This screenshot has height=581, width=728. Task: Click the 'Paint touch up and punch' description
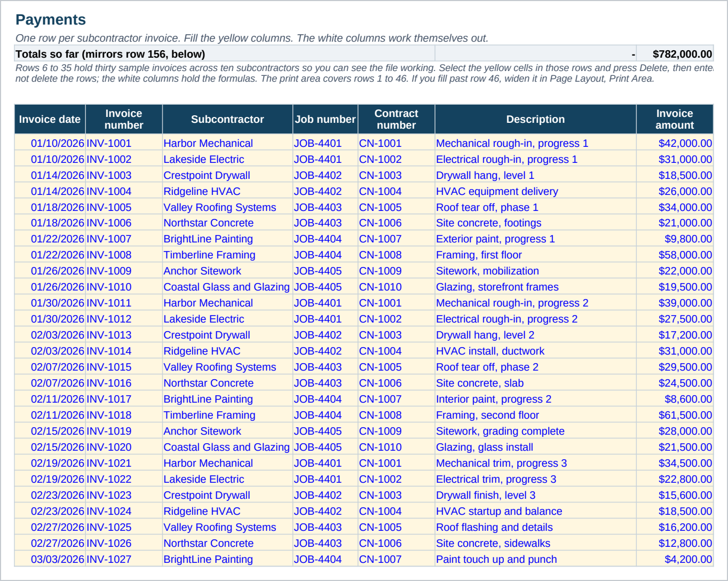(535, 559)
